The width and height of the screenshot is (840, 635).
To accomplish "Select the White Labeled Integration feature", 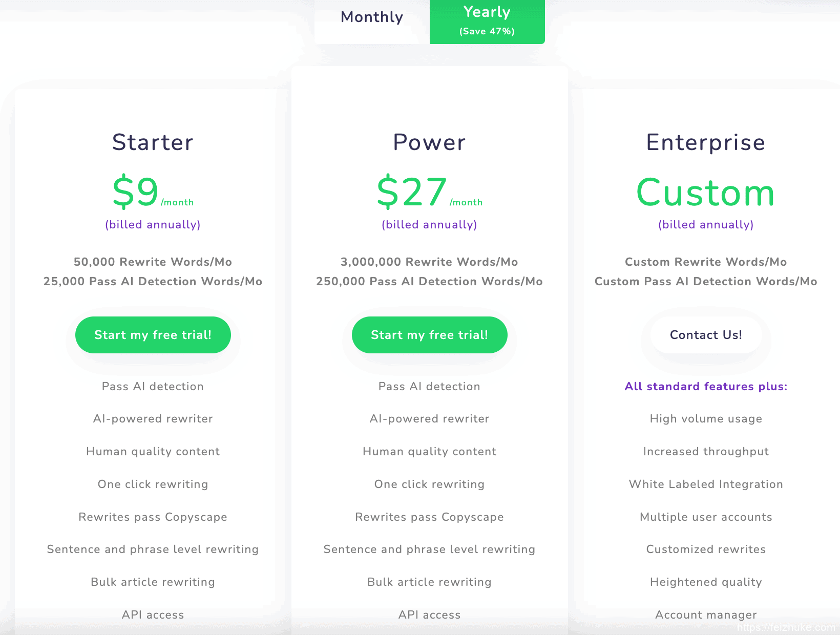I will pyautogui.click(x=705, y=484).
